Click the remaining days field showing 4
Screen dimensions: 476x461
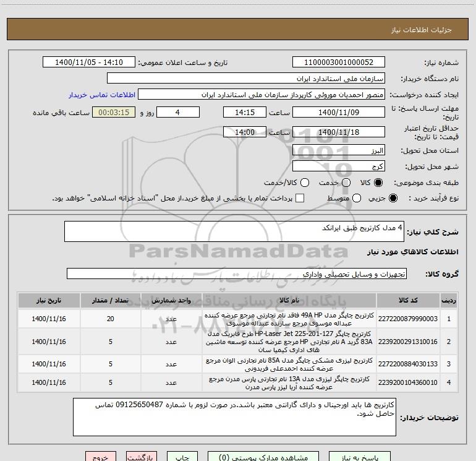point(178,112)
